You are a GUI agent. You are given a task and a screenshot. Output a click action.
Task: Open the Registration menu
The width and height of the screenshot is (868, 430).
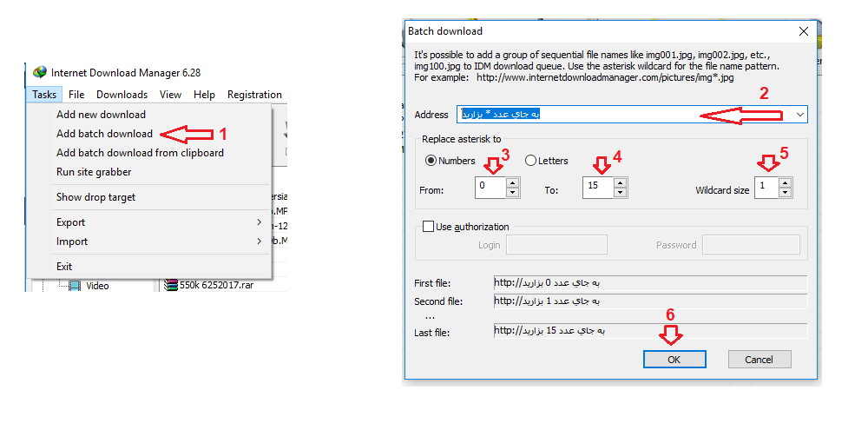pos(254,95)
